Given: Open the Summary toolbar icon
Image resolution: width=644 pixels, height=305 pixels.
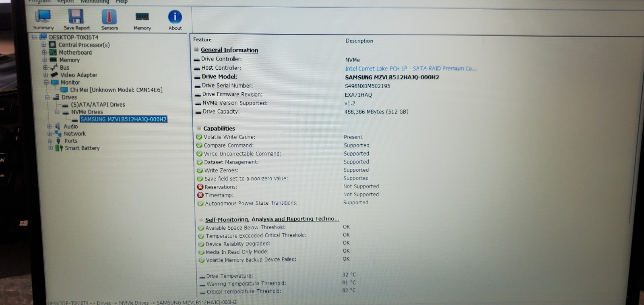Looking at the screenshot, I should click(x=43, y=20).
